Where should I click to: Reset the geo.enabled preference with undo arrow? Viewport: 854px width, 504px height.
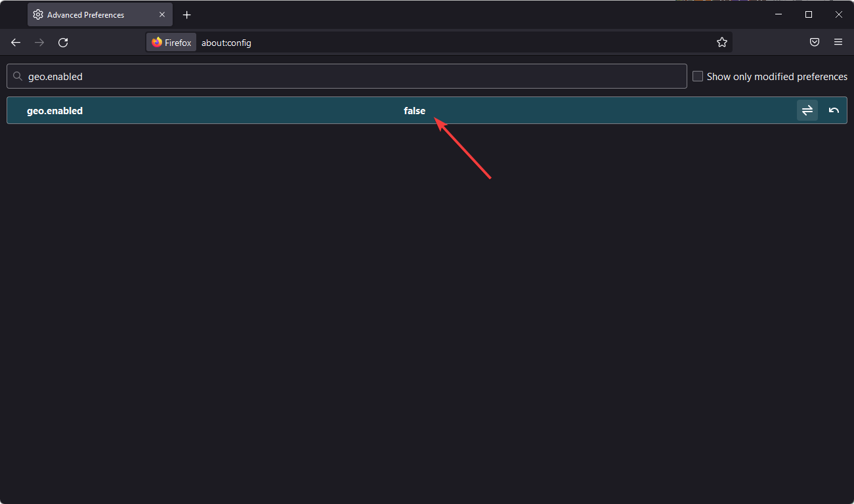click(x=834, y=110)
